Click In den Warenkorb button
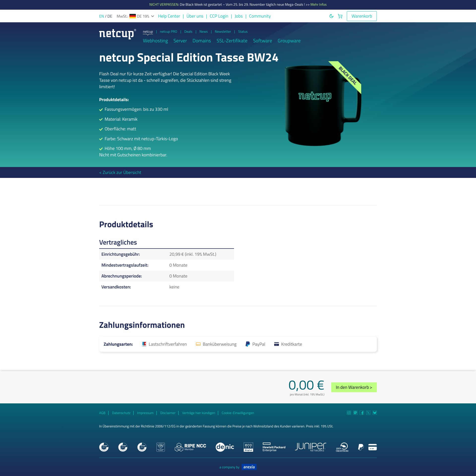The width and height of the screenshot is (476, 476). coord(354,387)
